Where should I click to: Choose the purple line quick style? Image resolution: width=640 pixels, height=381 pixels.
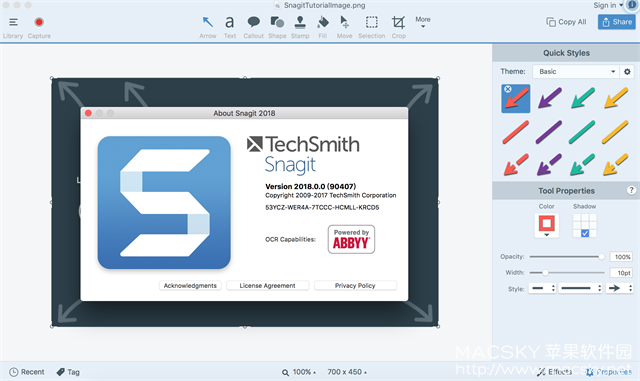549,132
